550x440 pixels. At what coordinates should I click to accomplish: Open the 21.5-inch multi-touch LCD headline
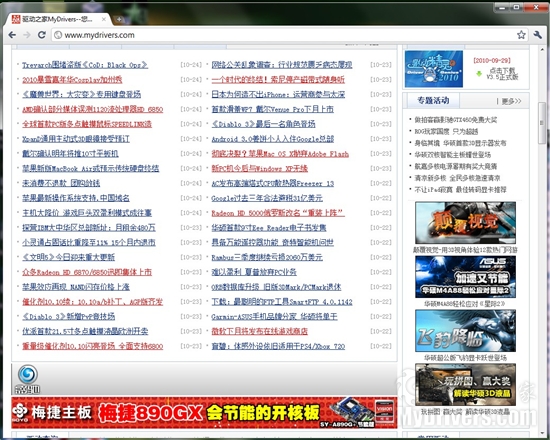(x=85, y=331)
